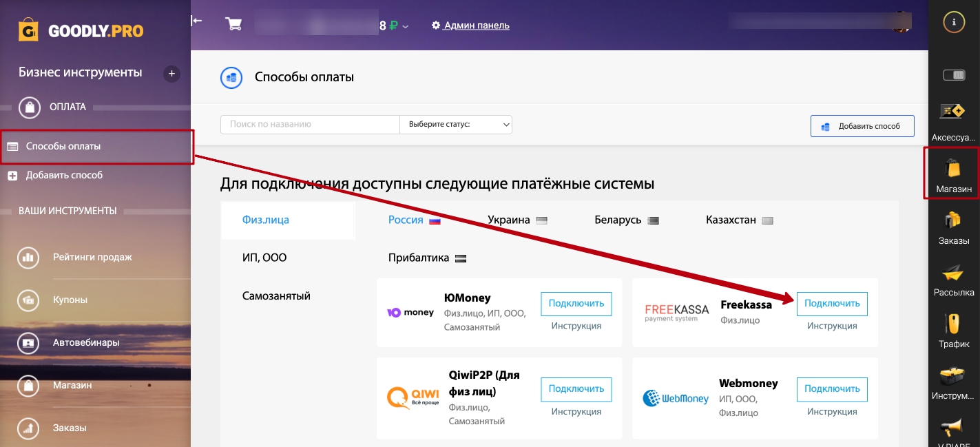Open the shopping cart icon
The width and height of the screenshot is (980, 447).
(x=233, y=24)
